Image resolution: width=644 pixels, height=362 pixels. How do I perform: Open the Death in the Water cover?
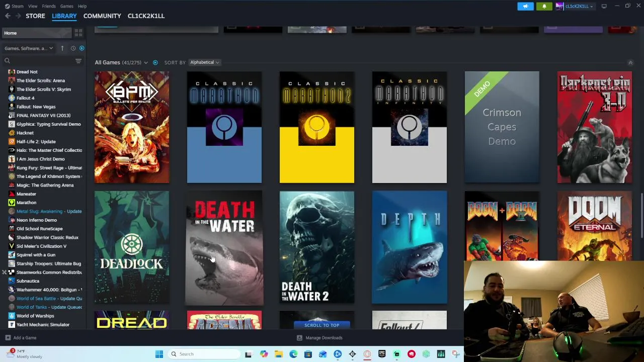[x=224, y=247]
